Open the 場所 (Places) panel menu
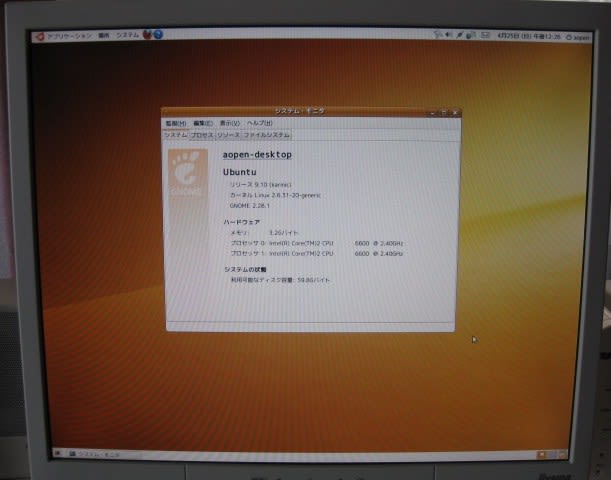 pyautogui.click(x=104, y=35)
